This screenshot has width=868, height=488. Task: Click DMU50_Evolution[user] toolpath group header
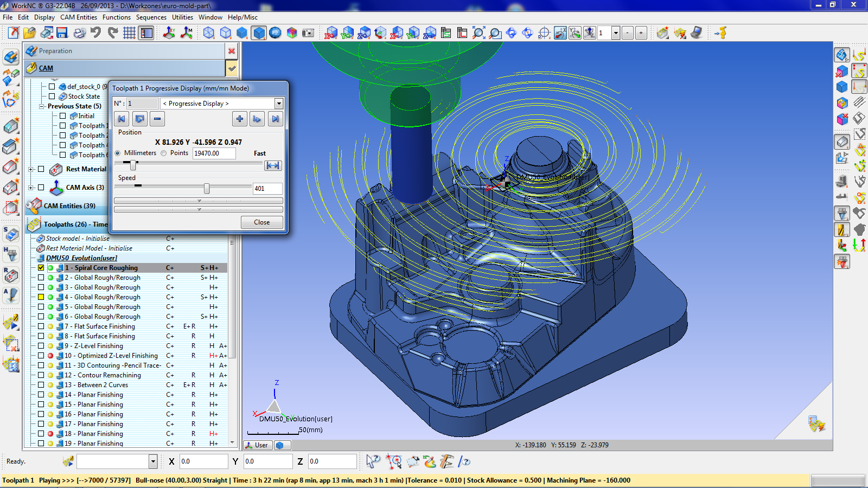pos(81,258)
